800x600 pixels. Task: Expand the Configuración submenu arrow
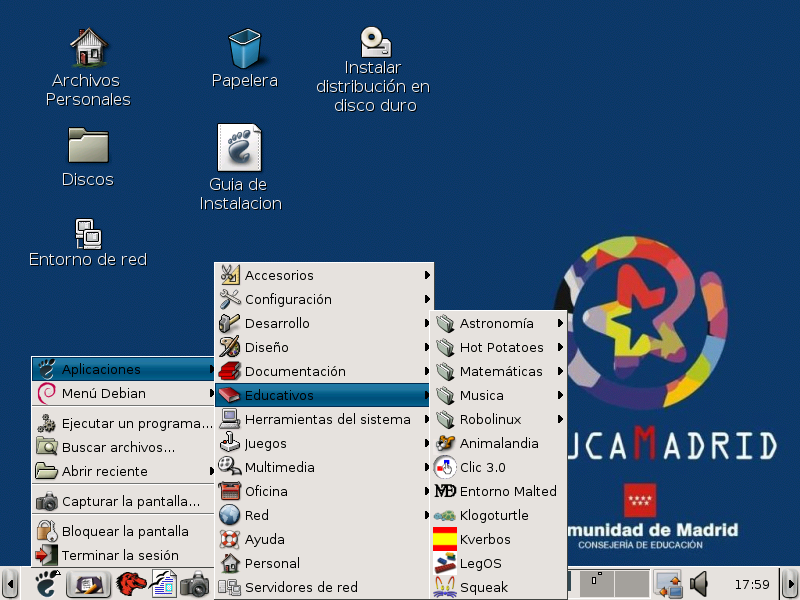[x=428, y=299]
